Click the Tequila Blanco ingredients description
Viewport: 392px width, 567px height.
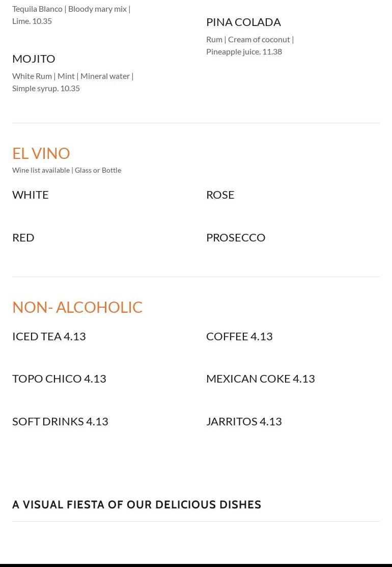pyautogui.click(x=71, y=15)
